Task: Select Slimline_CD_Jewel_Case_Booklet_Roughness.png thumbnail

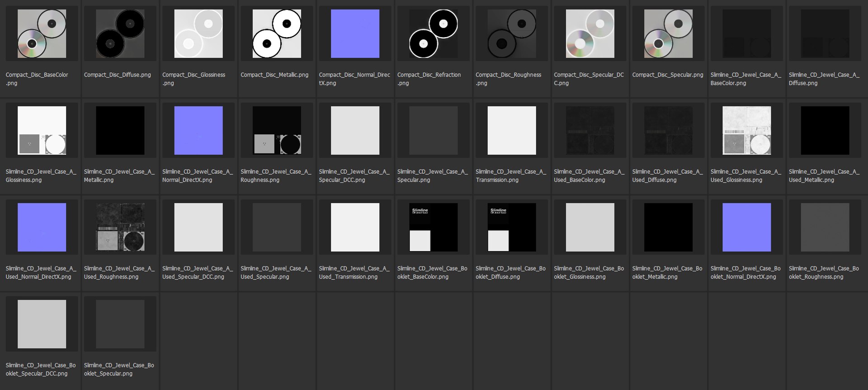Action: click(825, 227)
